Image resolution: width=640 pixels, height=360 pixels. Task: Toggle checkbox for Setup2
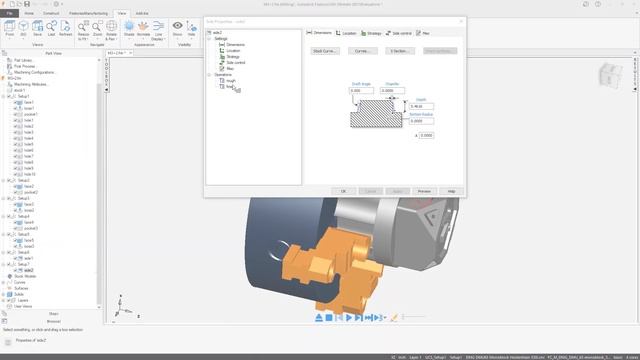(x=10, y=180)
